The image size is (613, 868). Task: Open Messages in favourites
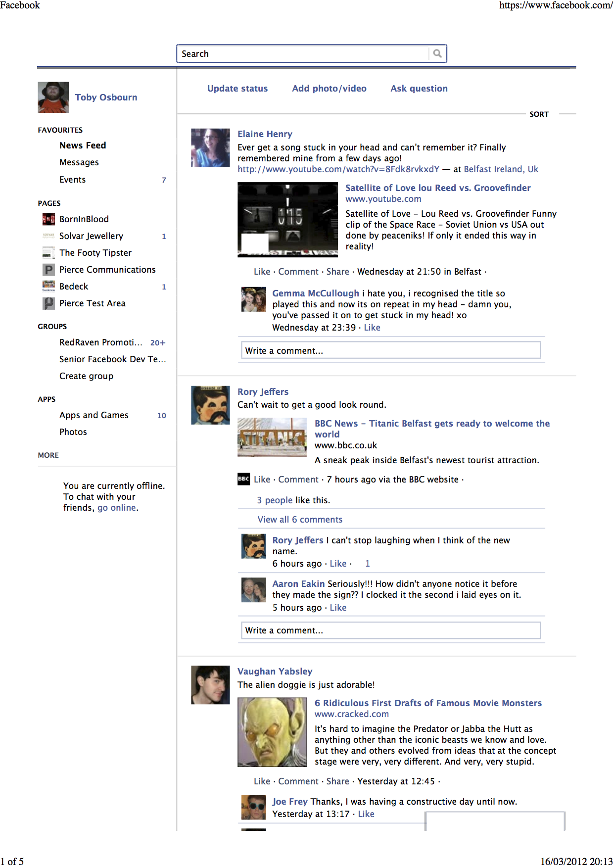coord(79,162)
